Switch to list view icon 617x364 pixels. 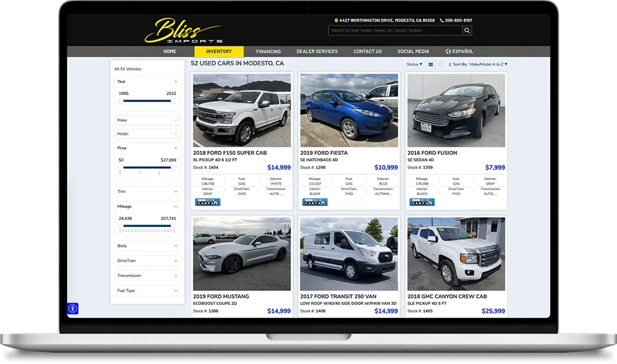[439, 64]
